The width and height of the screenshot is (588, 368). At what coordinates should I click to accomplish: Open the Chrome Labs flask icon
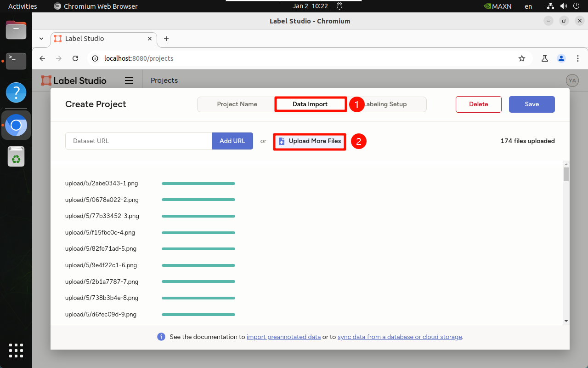(545, 58)
